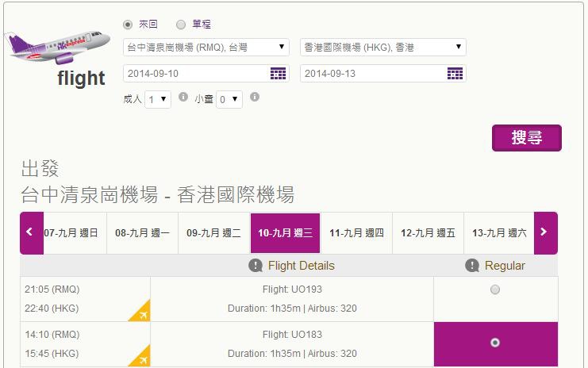Select the one-way (單程) option
Viewport: 588px width, 368px height.
pyautogui.click(x=181, y=25)
